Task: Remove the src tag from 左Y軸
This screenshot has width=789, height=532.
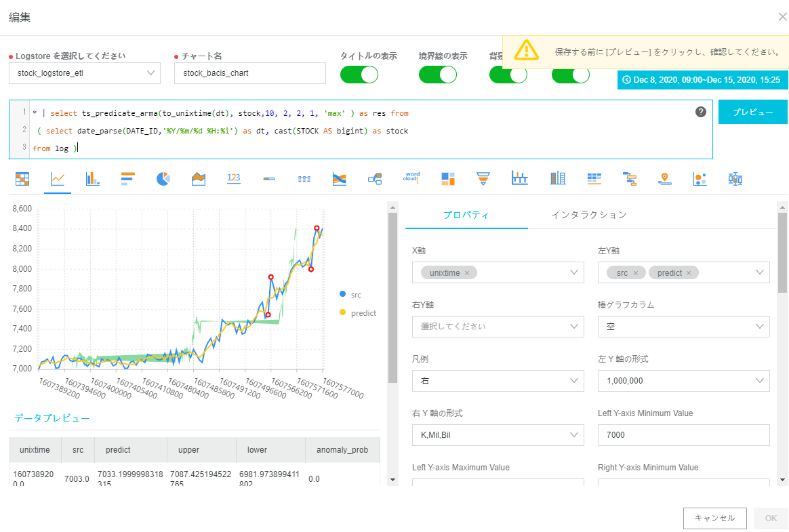Action: (636, 273)
